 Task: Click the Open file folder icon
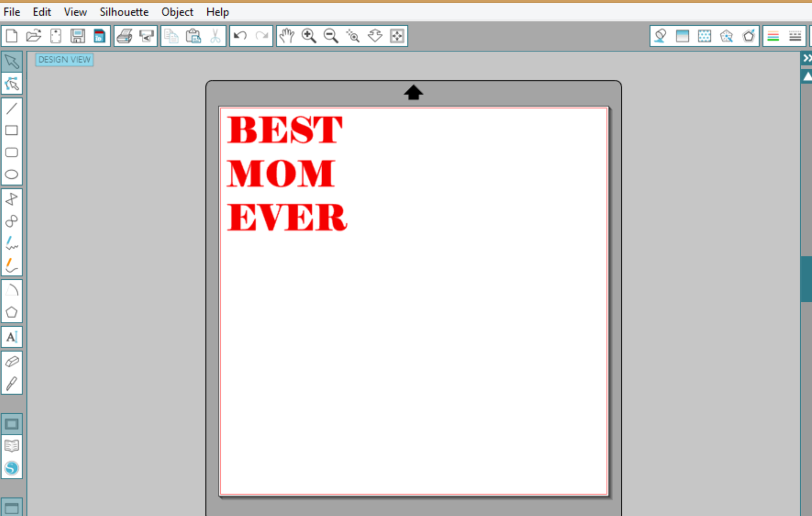point(33,36)
